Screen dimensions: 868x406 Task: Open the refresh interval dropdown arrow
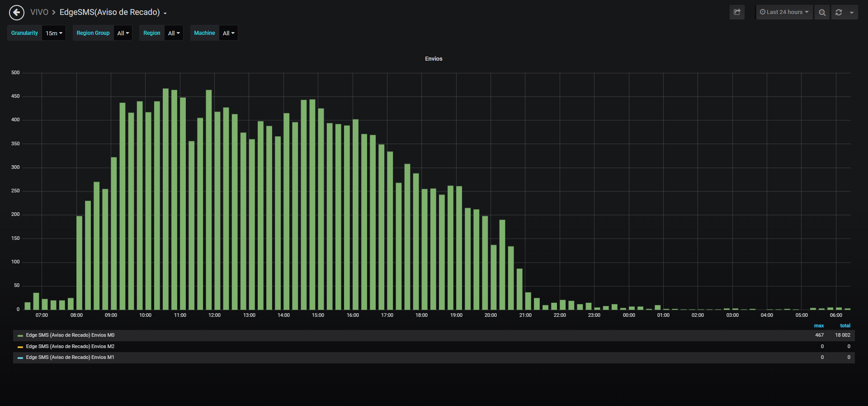pyautogui.click(x=852, y=12)
